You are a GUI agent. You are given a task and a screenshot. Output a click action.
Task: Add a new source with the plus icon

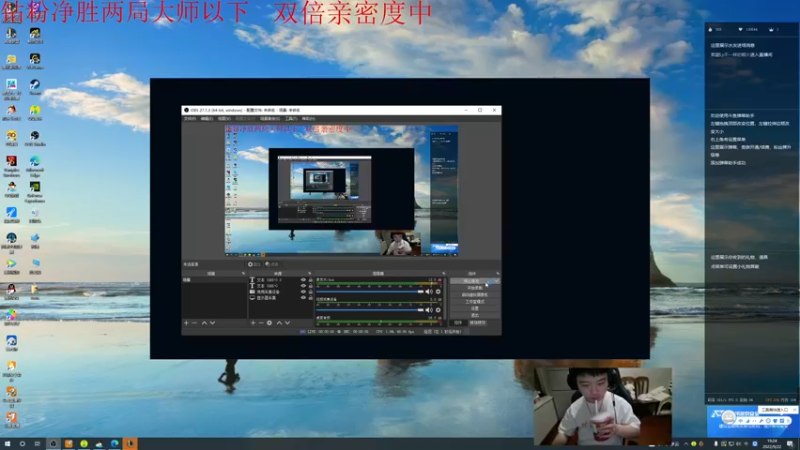pyautogui.click(x=253, y=323)
